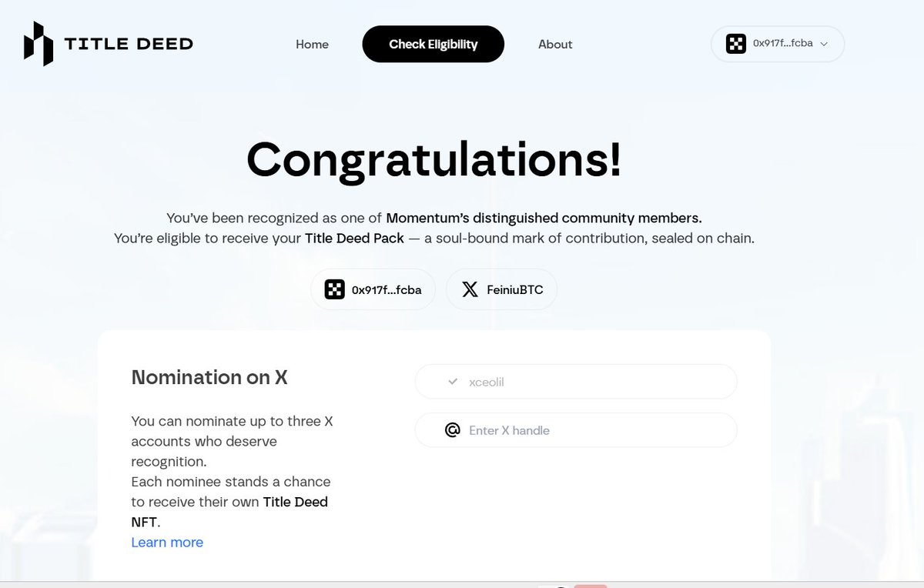Click the xceolil nominated handle field
The width and height of the screenshot is (924, 588).
(x=576, y=382)
